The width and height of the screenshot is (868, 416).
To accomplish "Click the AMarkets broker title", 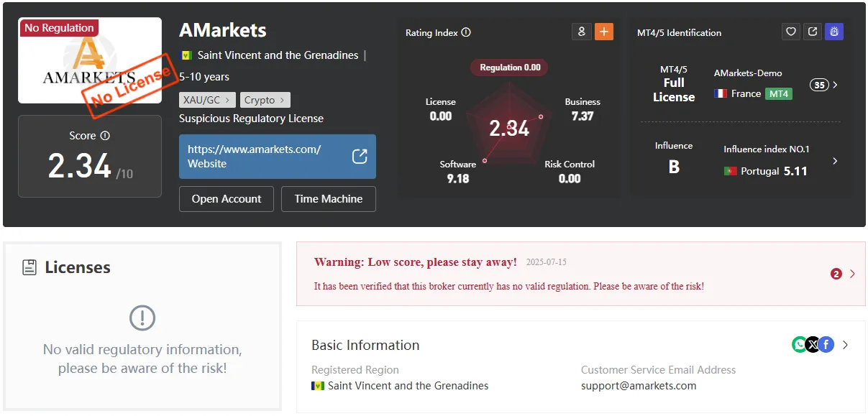I will coord(223,30).
